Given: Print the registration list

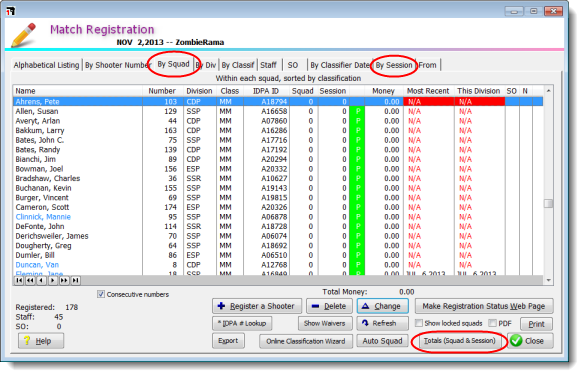Looking at the screenshot, I should coord(536,324).
